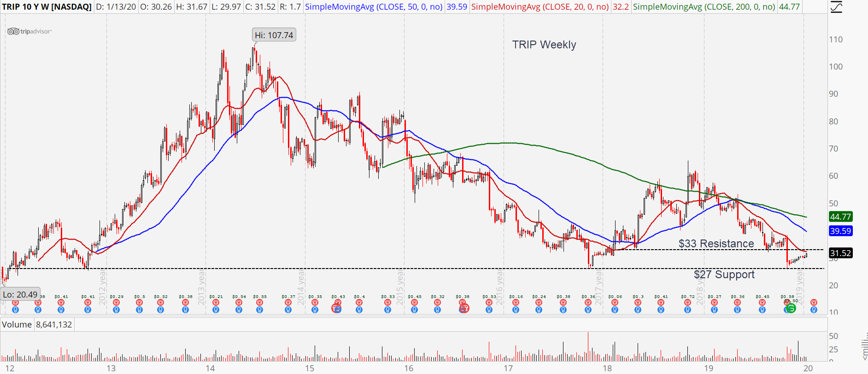868x374 pixels.
Task: Click the blue lightbulb icon under $0.52
Action: click(x=160, y=310)
